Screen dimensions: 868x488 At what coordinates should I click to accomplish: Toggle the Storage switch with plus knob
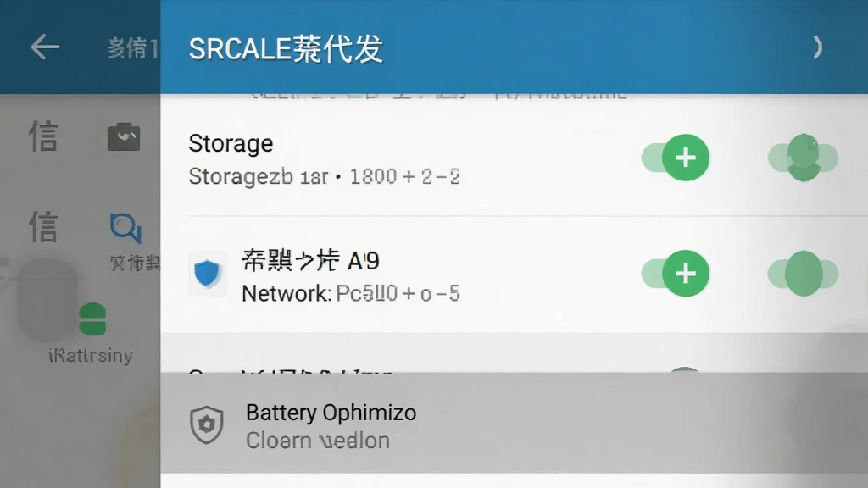(676, 158)
